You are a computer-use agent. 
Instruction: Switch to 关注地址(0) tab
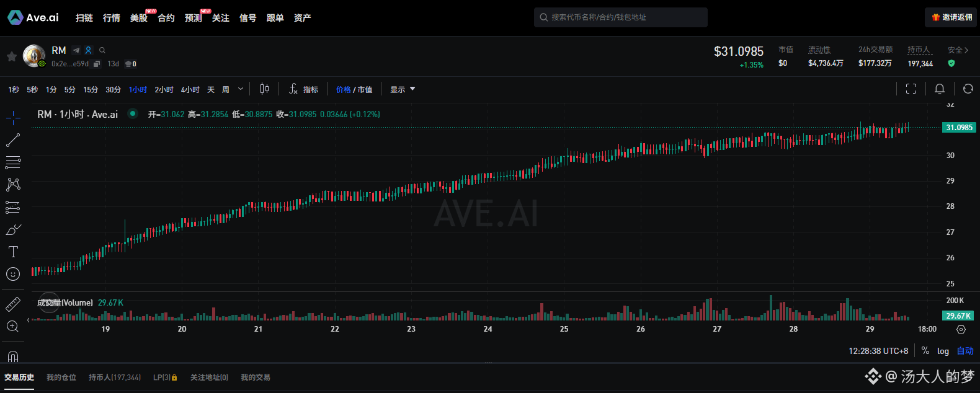pos(209,377)
